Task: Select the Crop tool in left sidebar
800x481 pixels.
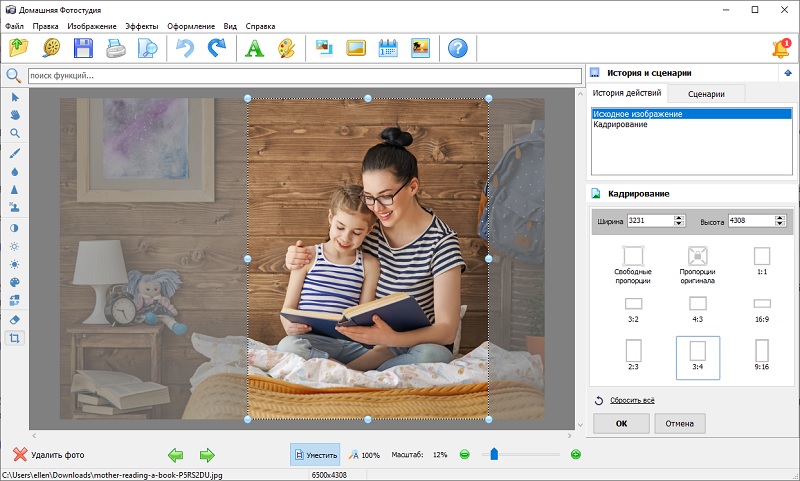Action: click(15, 338)
